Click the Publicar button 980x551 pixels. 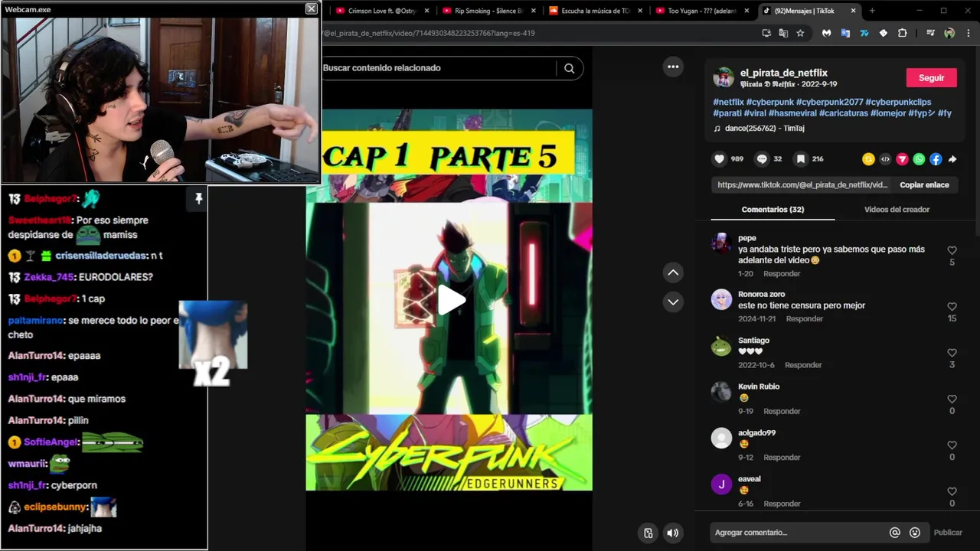pos(948,533)
